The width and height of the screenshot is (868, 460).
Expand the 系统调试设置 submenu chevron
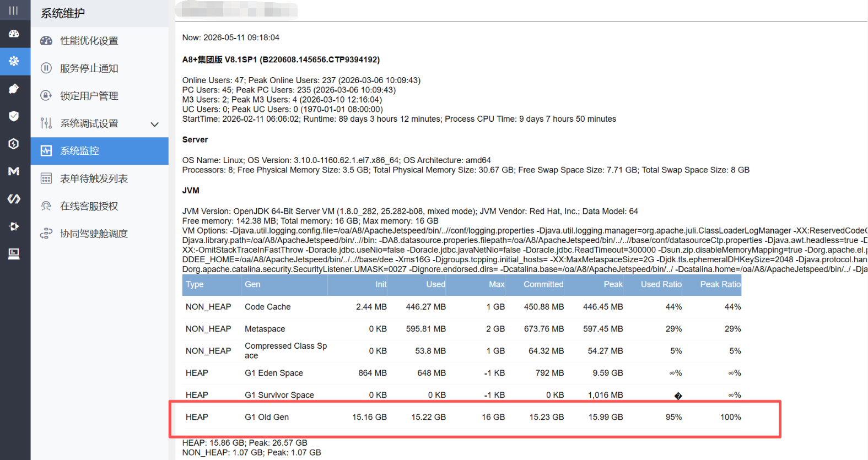click(x=155, y=124)
